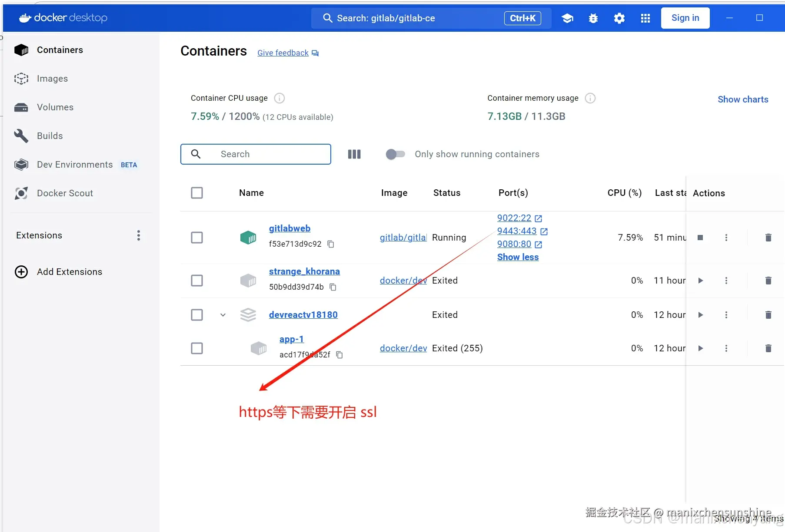
Task: Click the Port(s) column header
Action: 513,193
